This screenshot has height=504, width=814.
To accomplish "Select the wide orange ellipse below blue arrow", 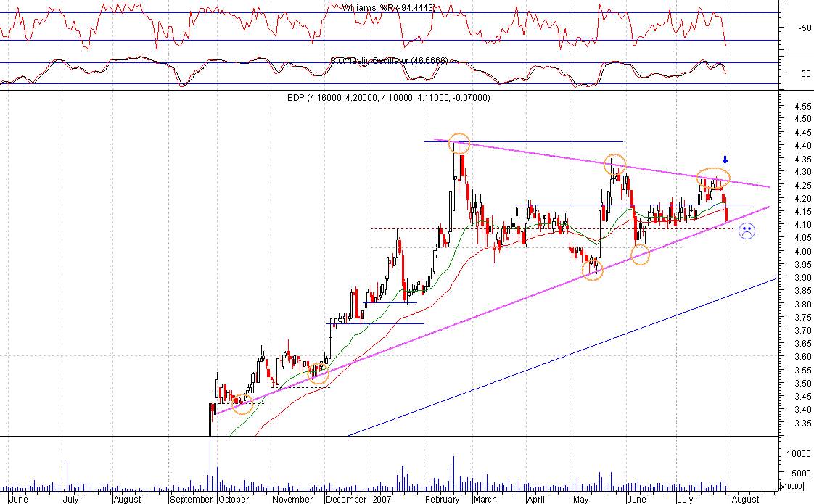I will [713, 178].
